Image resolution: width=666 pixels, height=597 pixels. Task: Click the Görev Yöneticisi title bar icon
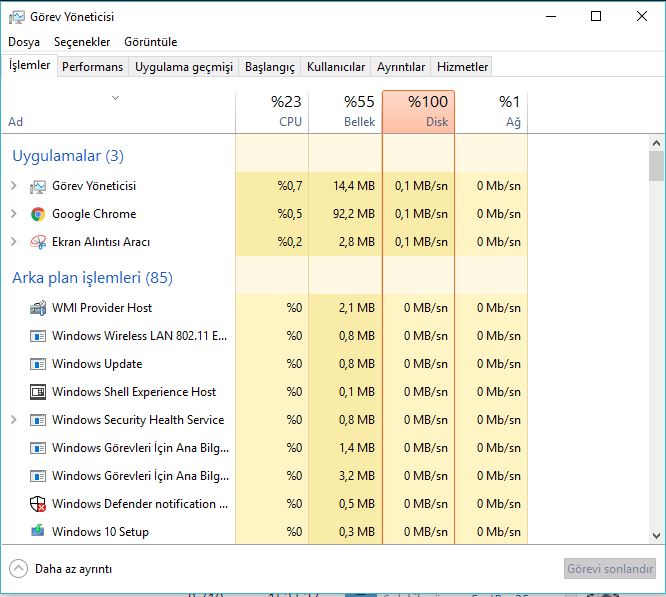pyautogui.click(x=17, y=17)
